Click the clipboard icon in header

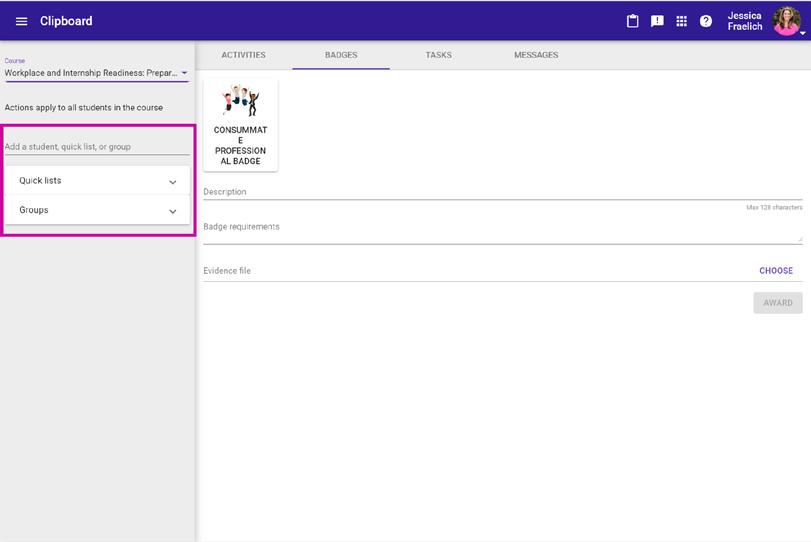point(633,21)
